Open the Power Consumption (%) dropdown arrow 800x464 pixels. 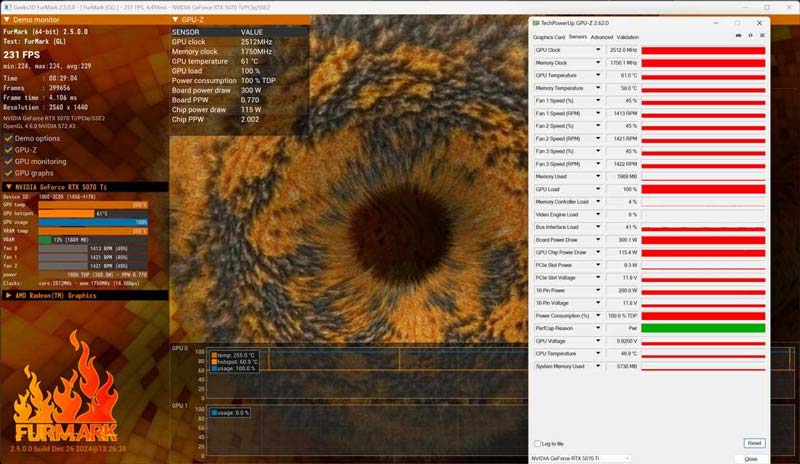pyautogui.click(x=598, y=315)
